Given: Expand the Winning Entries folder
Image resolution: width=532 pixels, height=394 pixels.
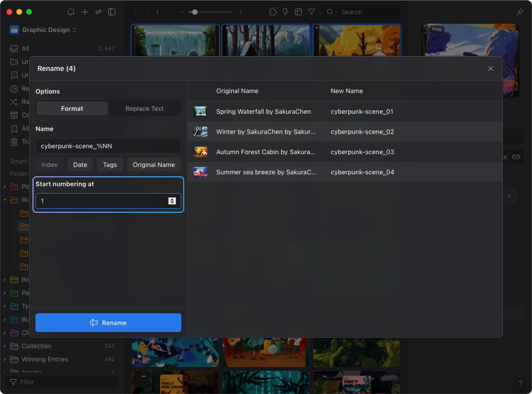Looking at the screenshot, I should pos(5,359).
